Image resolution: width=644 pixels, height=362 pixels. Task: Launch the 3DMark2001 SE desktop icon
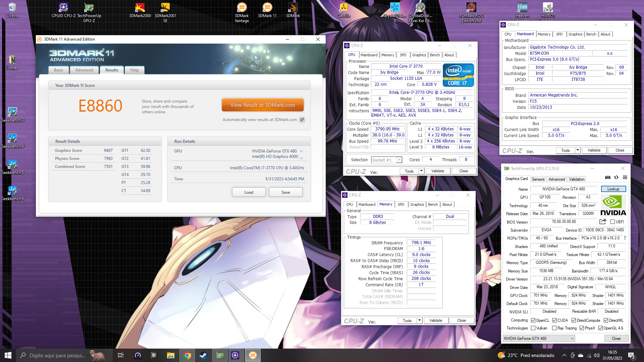(165, 13)
